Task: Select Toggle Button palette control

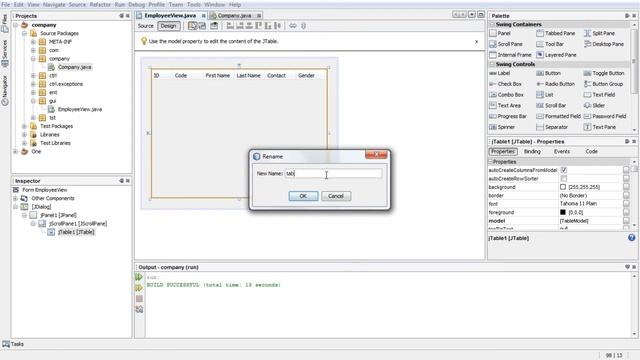Action: coord(604,73)
